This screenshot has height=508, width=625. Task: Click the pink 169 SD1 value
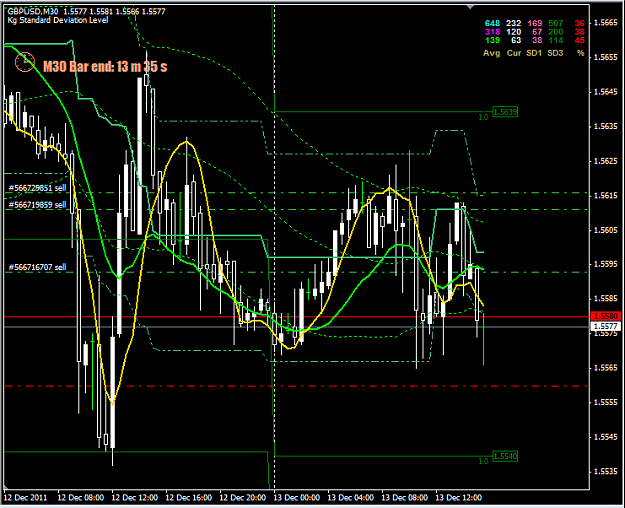tap(535, 24)
